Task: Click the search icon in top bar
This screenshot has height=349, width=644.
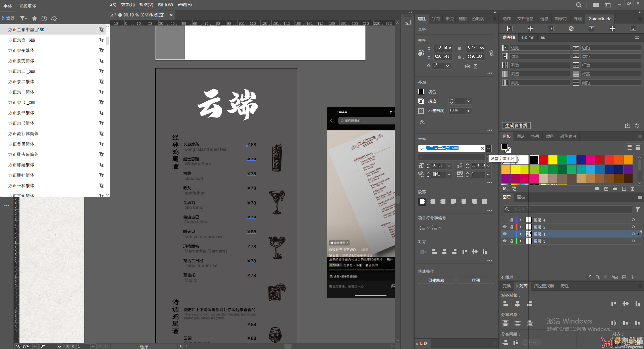Action: click(x=579, y=5)
